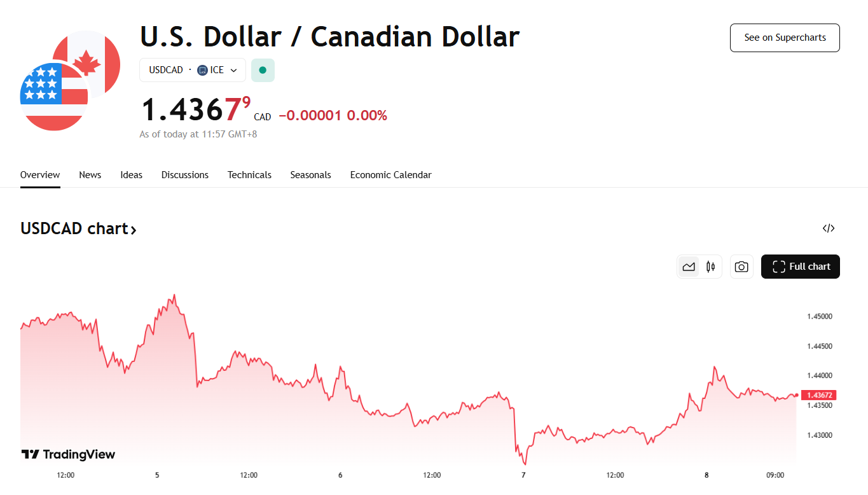Click the USD/CAD flags logo
The image size is (868, 495).
70,81
